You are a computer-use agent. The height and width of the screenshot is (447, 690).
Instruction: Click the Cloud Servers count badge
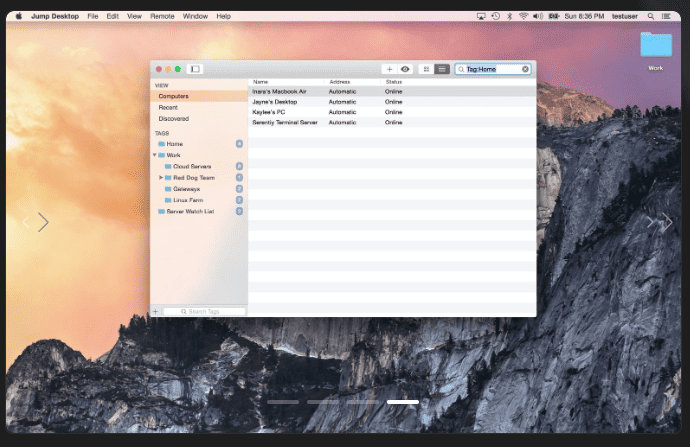[239, 166]
